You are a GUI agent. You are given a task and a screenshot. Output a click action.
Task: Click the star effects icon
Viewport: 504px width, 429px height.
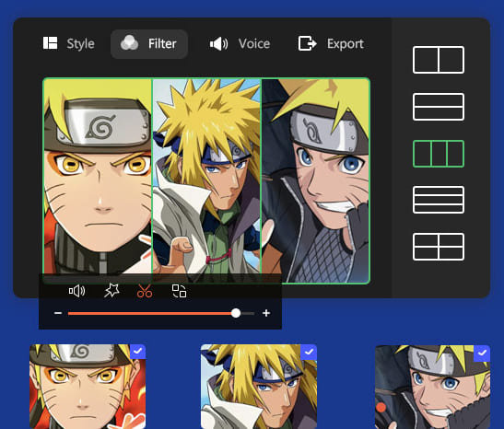click(111, 291)
